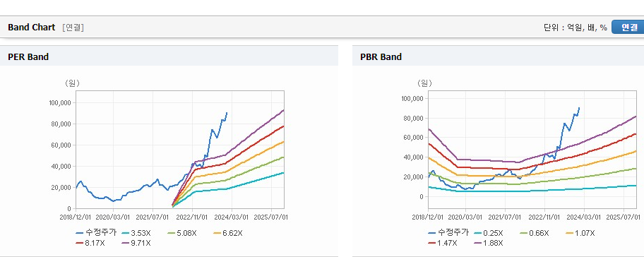Click 60,000 y-axis label on PBR chart
The image size is (644, 257).
pyautogui.click(x=415, y=138)
